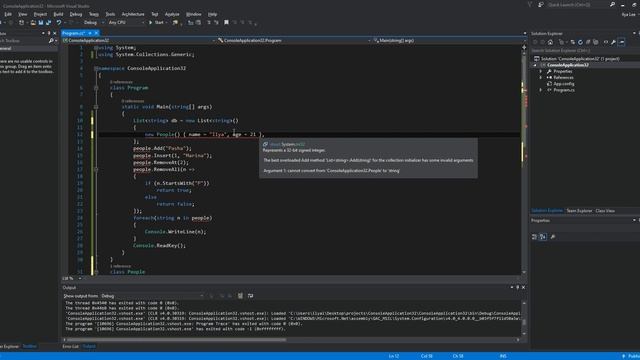Toggle auto-hide pin on Output panel
This screenshot has width=640, height=360.
(517, 287)
